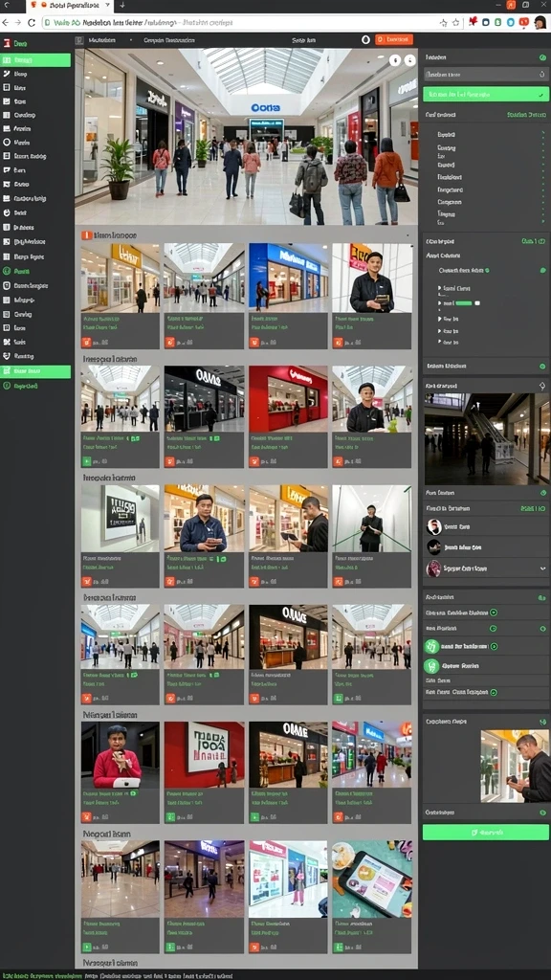Click the orange icon under the red storefront card
551x980 pixels.
pos(254,462)
